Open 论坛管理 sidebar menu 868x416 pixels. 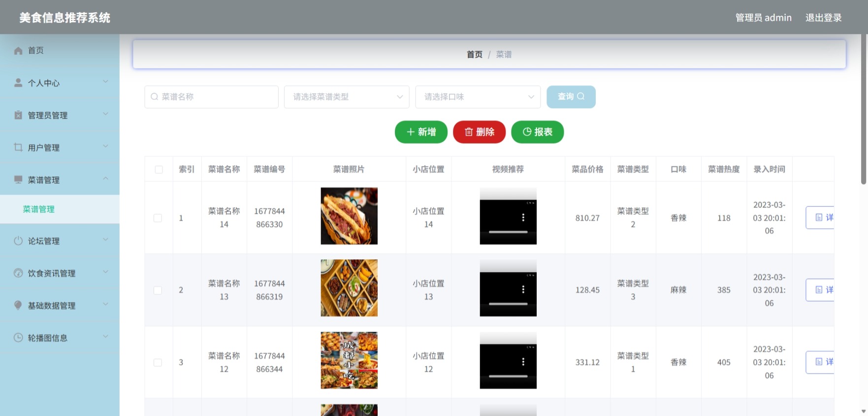click(x=60, y=241)
